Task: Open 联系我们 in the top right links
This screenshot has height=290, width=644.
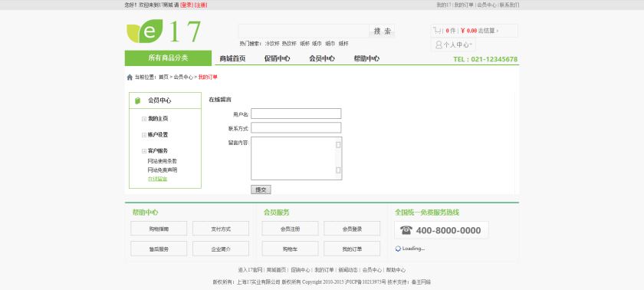Action: (x=509, y=5)
